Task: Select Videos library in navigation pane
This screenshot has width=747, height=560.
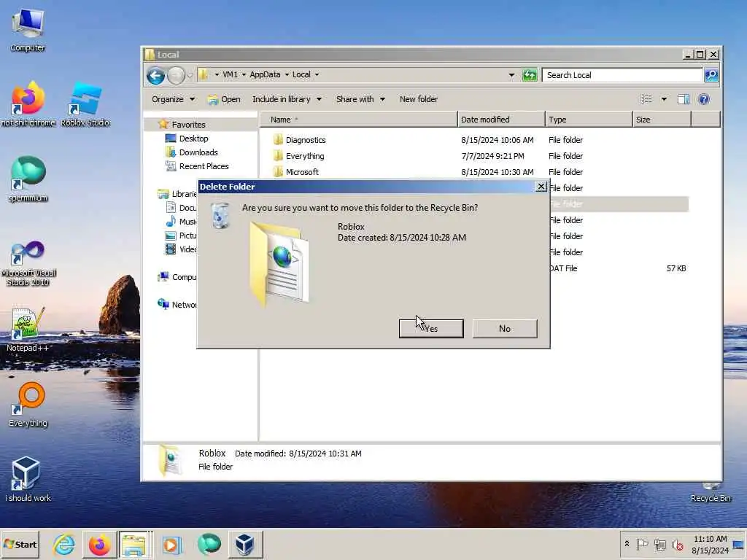Action: pyautogui.click(x=181, y=249)
